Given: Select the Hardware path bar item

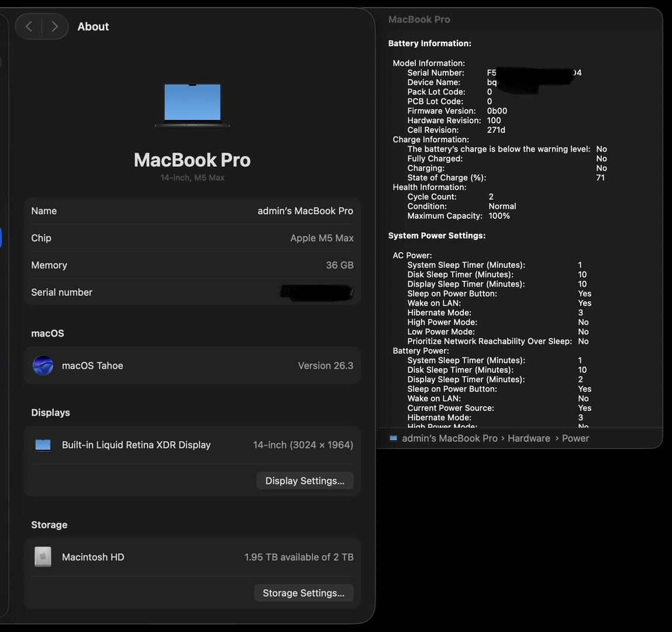Looking at the screenshot, I should 529,438.
